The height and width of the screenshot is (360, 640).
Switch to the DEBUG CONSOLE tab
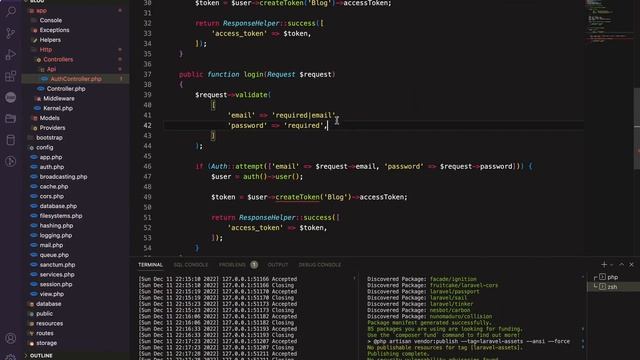click(320, 264)
